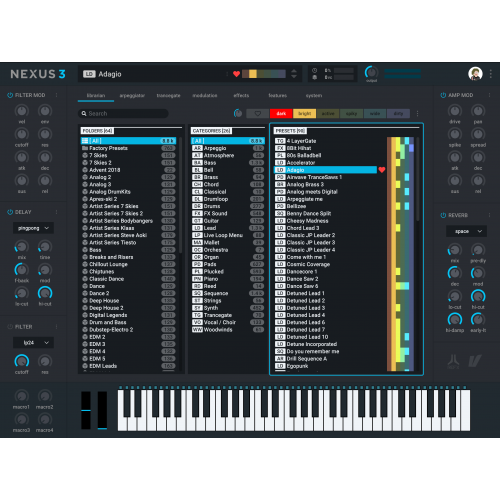This screenshot has width=500, height=500.
Task: Click the disc icon beside Advent 2018
Action: click(85, 170)
